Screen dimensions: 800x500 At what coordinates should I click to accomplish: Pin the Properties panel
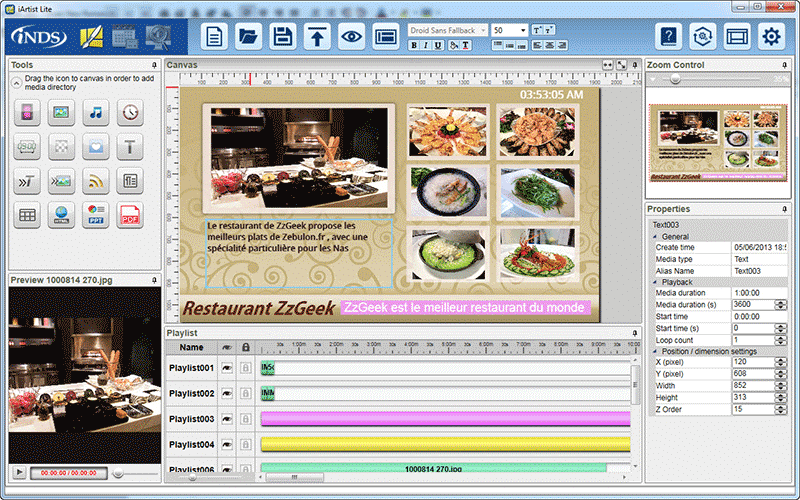pyautogui.click(x=784, y=209)
